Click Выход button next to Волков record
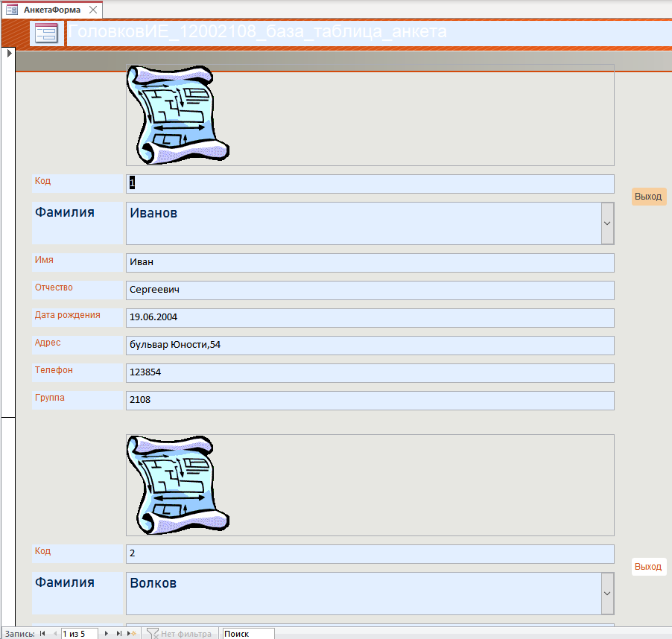 (648, 567)
